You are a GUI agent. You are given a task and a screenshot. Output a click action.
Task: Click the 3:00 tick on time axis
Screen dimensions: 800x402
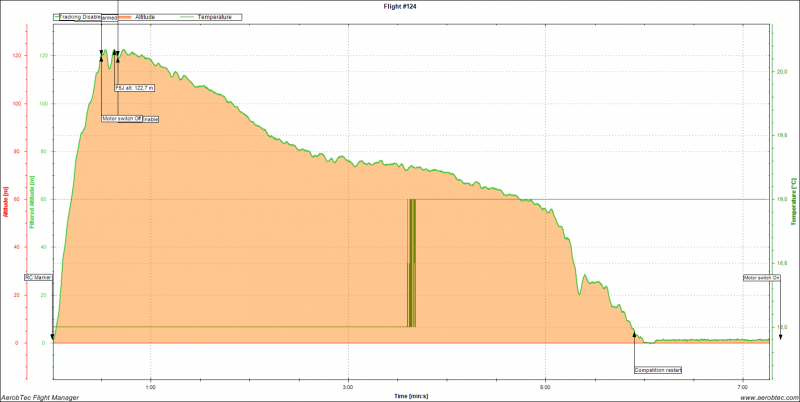(347, 386)
